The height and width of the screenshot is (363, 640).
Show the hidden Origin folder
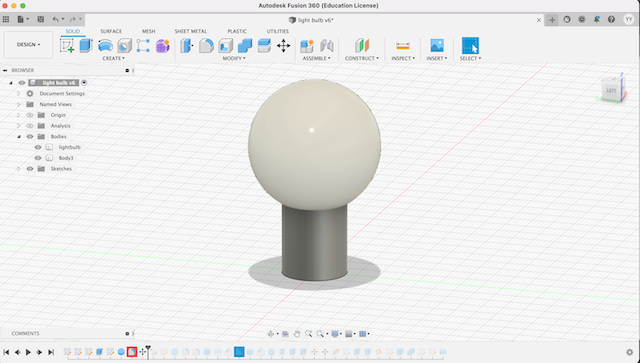(30, 115)
